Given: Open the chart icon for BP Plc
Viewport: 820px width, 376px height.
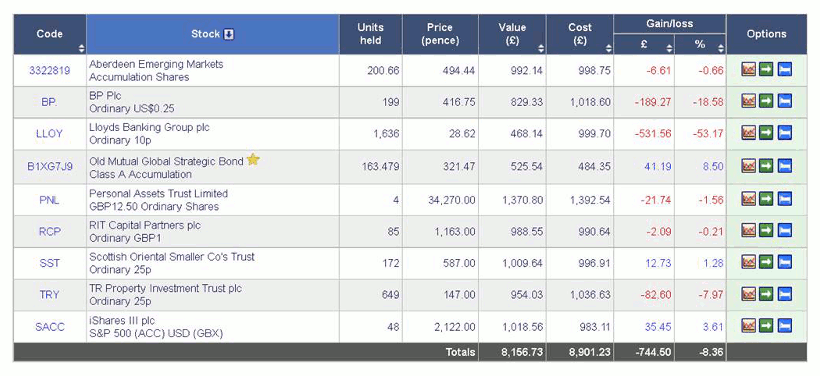Looking at the screenshot, I should tap(748, 101).
